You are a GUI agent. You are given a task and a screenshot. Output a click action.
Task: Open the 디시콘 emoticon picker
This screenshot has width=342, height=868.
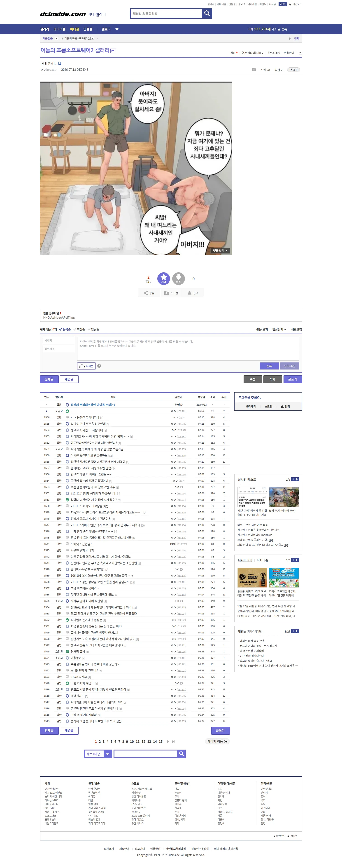click(x=86, y=366)
